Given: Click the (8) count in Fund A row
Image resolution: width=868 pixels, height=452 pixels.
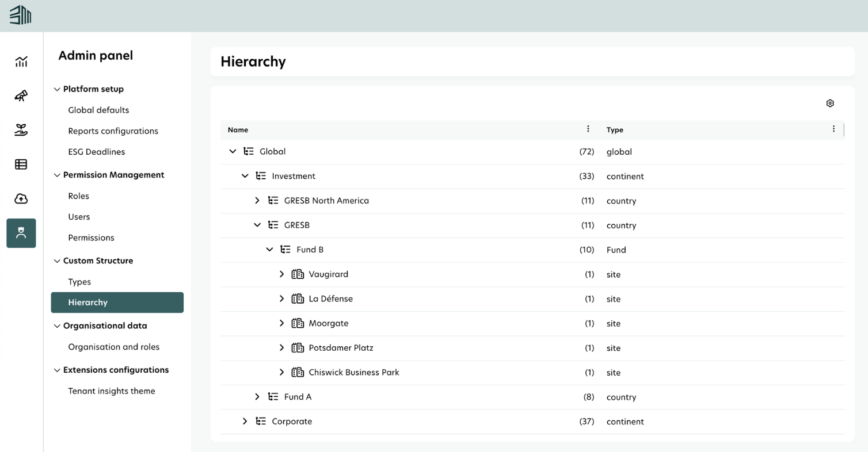Looking at the screenshot, I should coord(588,397).
